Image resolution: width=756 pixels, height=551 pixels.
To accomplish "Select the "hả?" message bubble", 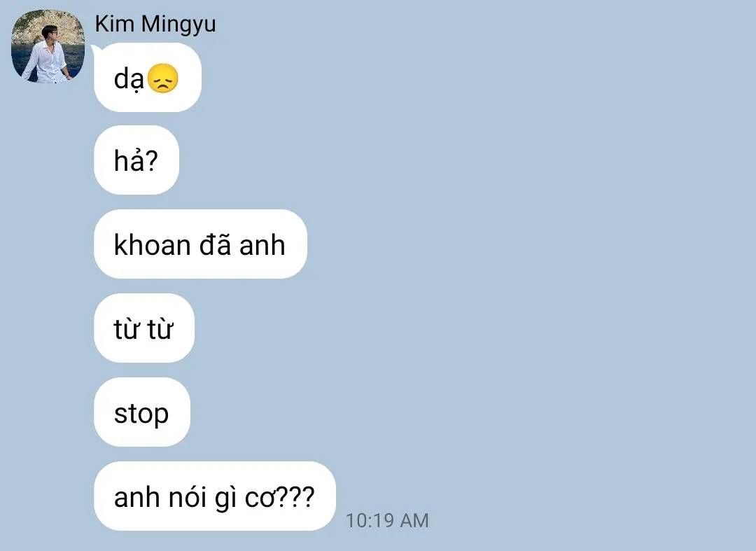I will tap(136, 160).
